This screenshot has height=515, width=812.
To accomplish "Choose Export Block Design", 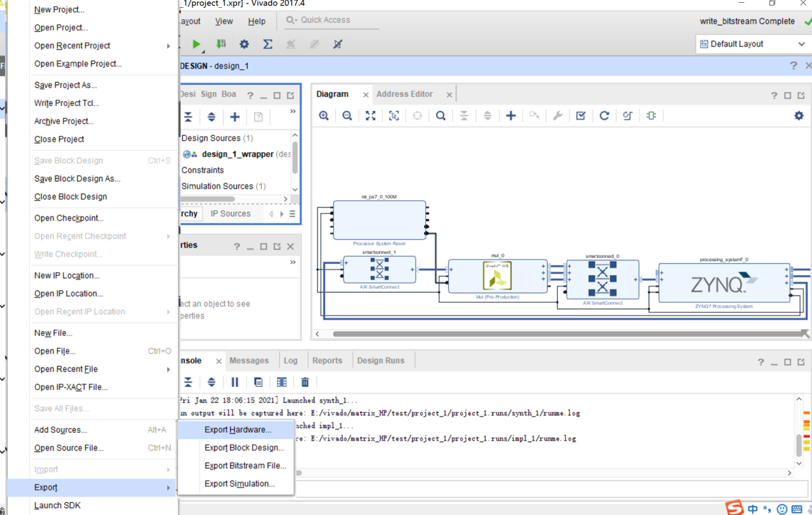I will tap(236, 448).
